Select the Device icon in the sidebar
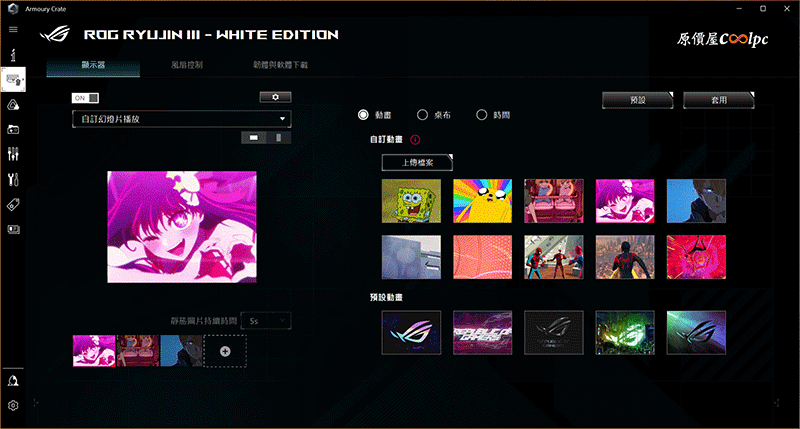 click(13, 80)
